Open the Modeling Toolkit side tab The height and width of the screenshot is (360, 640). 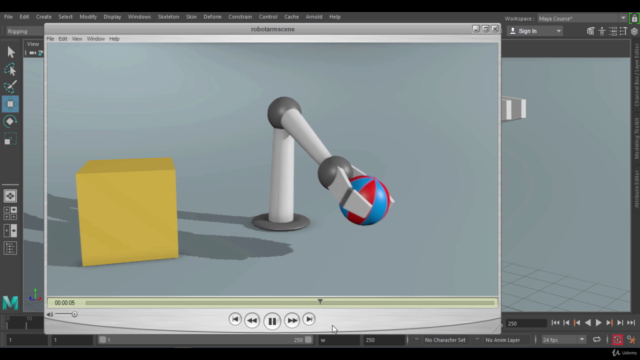pos(636,138)
